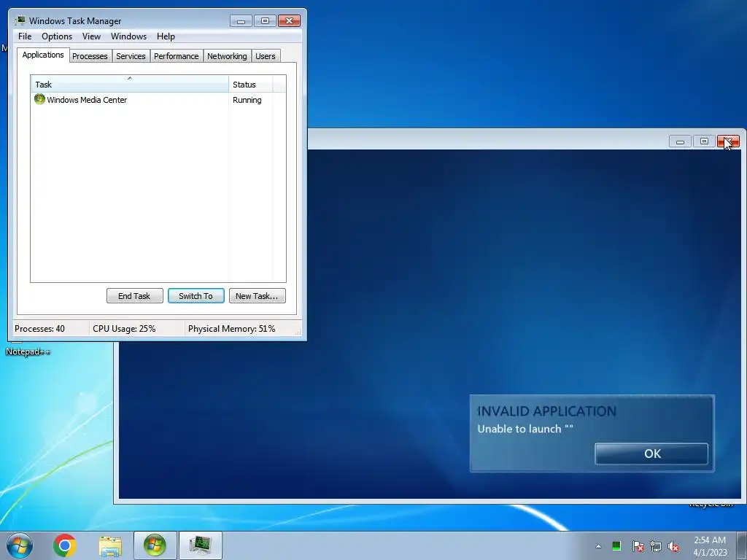Click the Task Manager title bar icon

pyautogui.click(x=20, y=20)
